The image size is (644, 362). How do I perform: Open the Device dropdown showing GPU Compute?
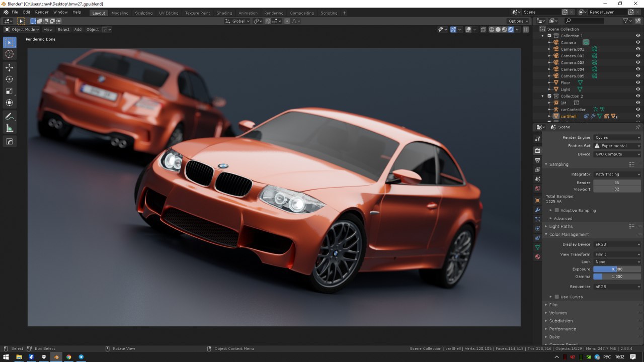click(617, 154)
